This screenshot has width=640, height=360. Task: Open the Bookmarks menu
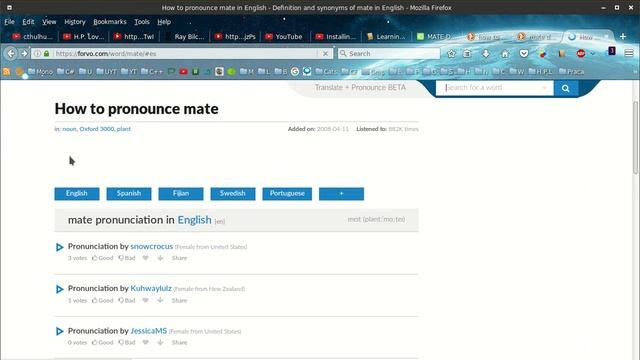(110, 22)
